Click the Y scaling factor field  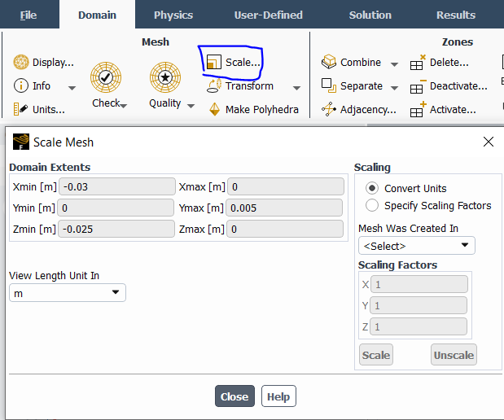point(419,305)
